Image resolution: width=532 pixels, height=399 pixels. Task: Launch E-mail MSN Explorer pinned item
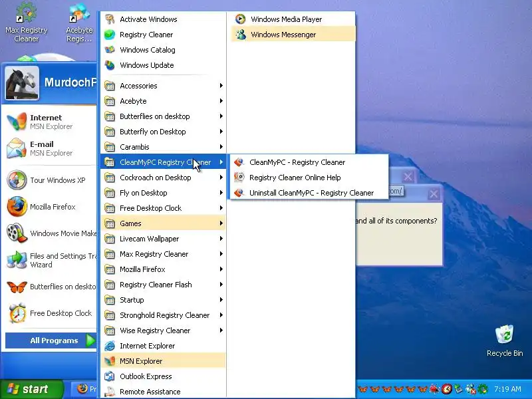click(51, 148)
